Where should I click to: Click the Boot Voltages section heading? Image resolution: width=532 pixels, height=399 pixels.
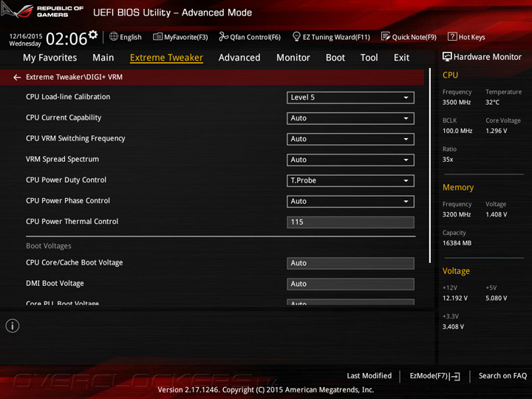(49, 246)
